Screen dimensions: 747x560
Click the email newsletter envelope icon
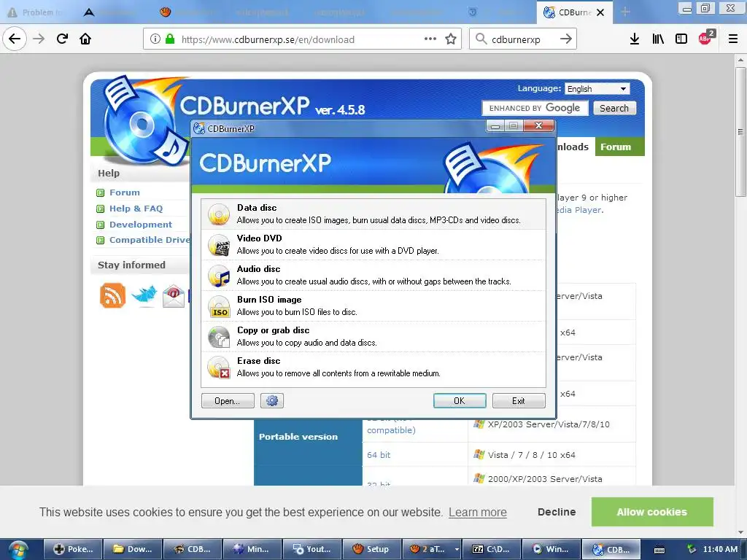(x=174, y=296)
